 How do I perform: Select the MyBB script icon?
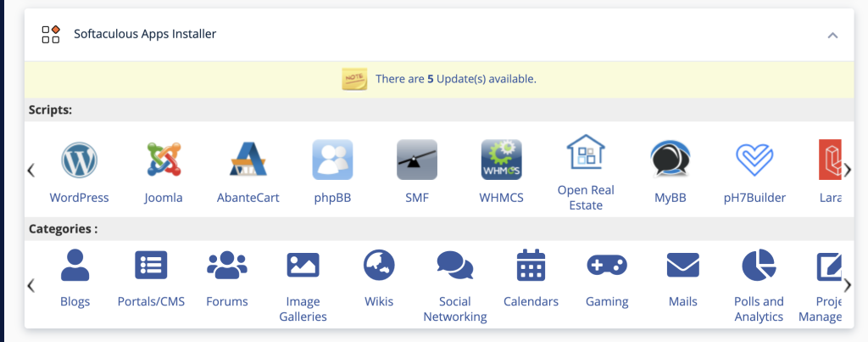pyautogui.click(x=670, y=160)
